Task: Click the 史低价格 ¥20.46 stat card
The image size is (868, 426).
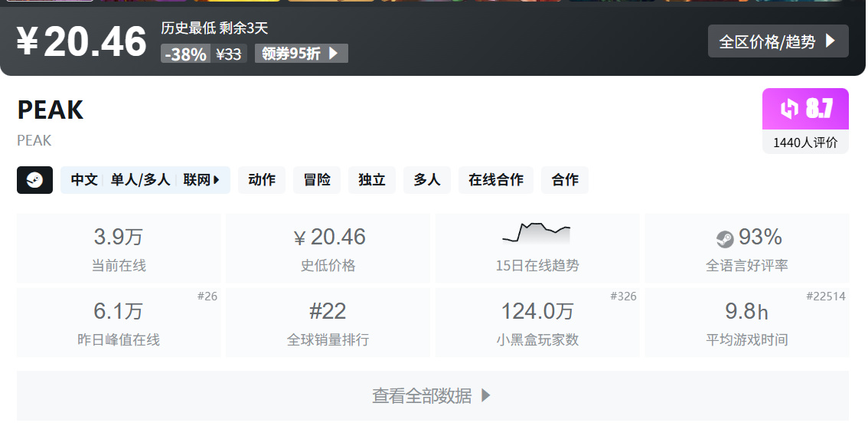Action: coord(328,247)
